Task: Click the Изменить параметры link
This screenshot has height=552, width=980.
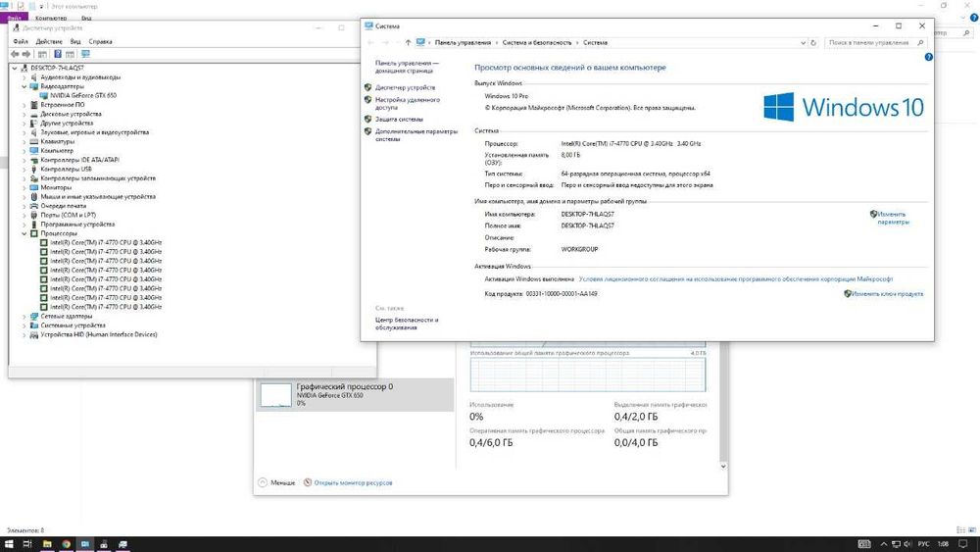Action: coord(892,218)
